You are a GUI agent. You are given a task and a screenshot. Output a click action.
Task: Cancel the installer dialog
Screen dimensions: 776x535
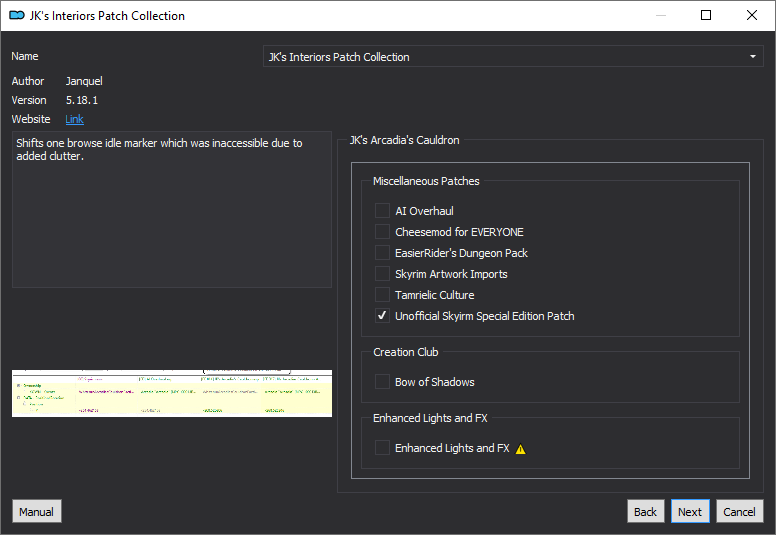[739, 511]
